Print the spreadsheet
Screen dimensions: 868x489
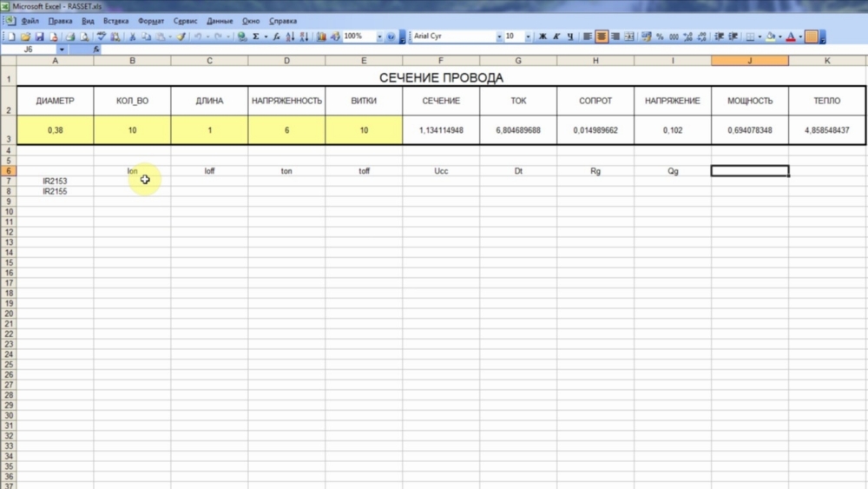(70, 36)
